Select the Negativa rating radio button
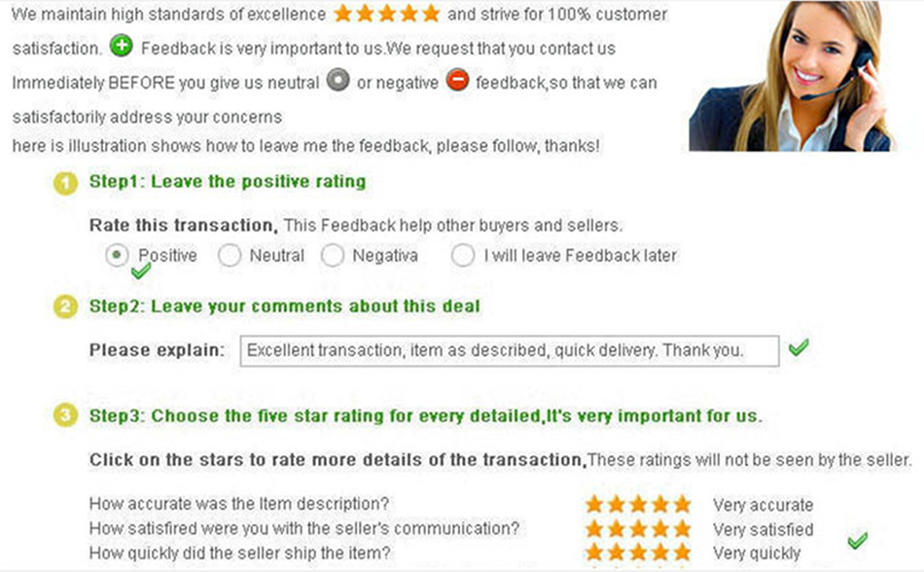 pyautogui.click(x=333, y=256)
